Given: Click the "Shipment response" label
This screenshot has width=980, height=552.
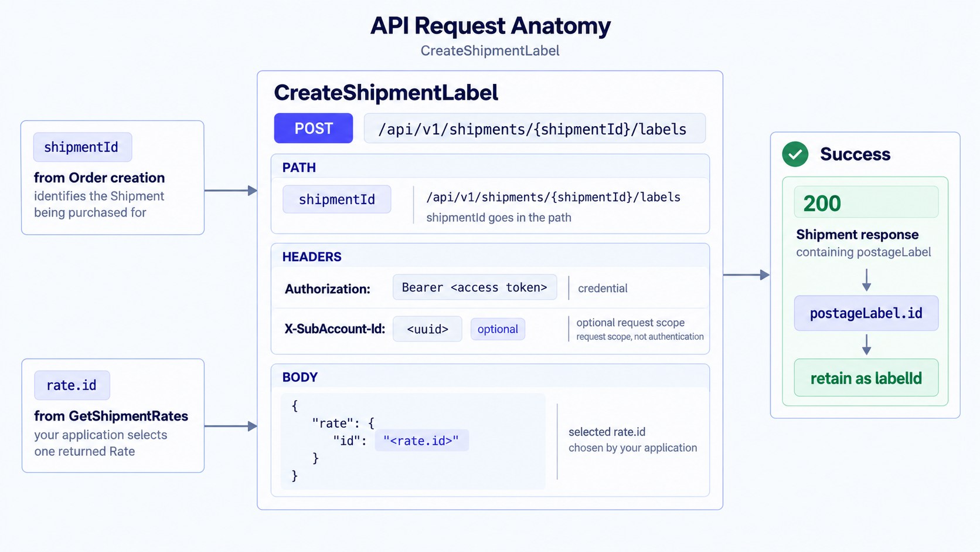Looking at the screenshot, I should pos(857,235).
